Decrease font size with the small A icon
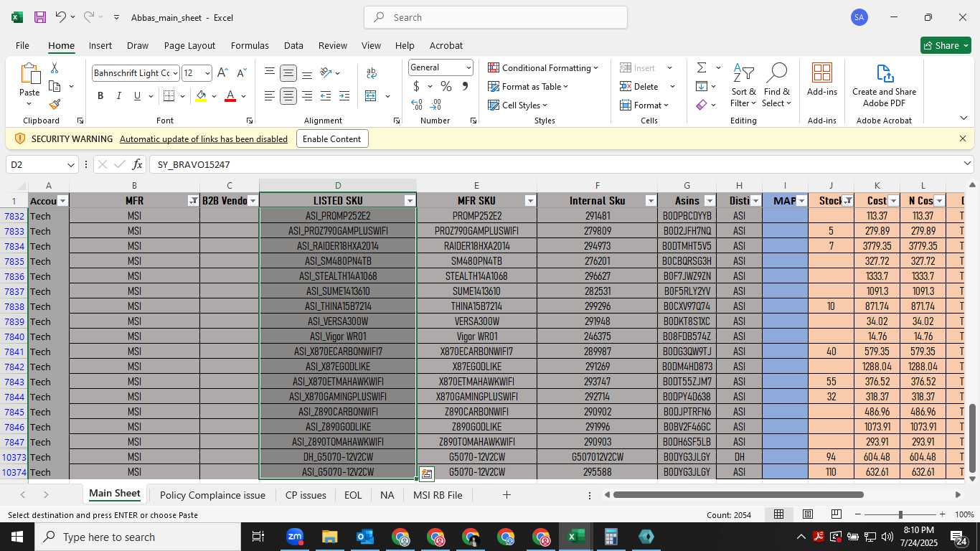 [x=241, y=73]
